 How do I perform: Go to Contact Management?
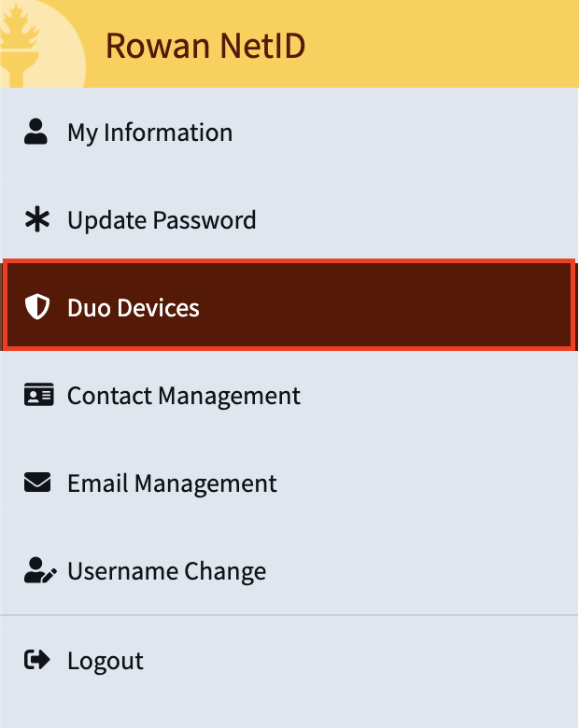pyautogui.click(x=184, y=396)
